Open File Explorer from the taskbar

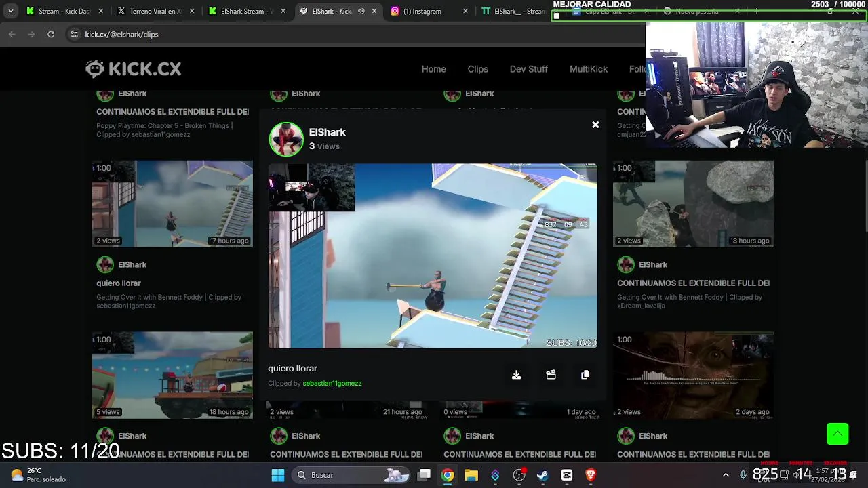471,475
